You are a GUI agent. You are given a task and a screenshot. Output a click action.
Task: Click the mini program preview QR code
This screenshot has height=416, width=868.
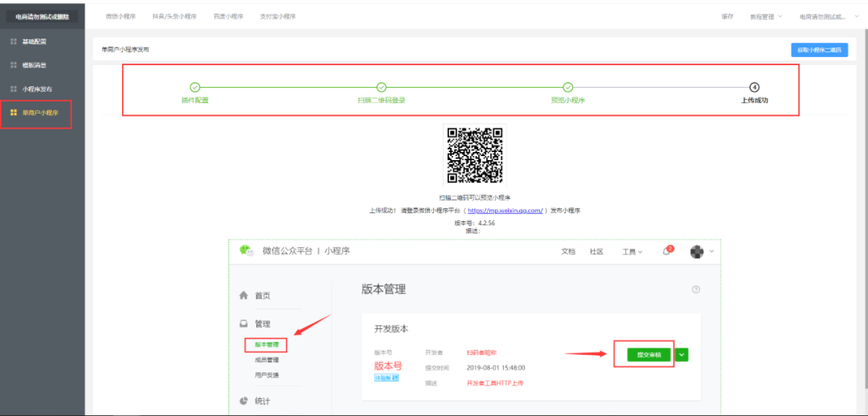[474, 155]
